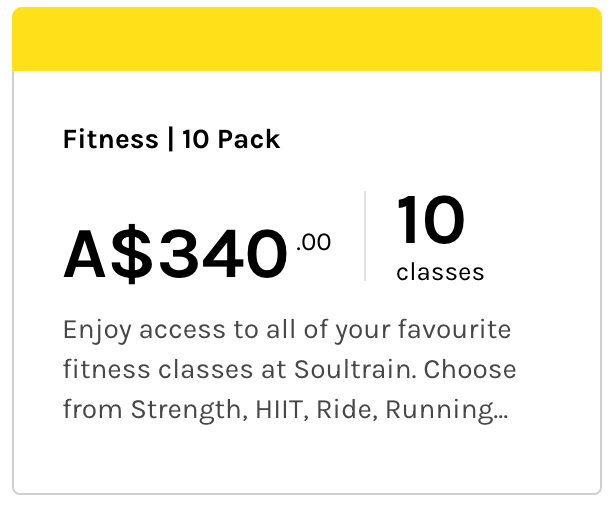Click the vertical divider beside the price
Screen dimensions: 614x508
click(365, 236)
